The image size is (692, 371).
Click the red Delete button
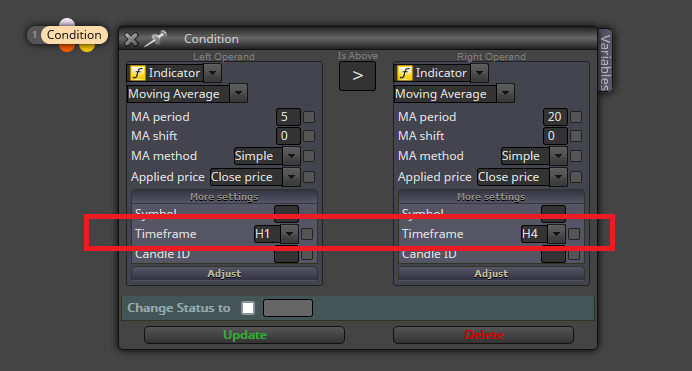pos(484,335)
